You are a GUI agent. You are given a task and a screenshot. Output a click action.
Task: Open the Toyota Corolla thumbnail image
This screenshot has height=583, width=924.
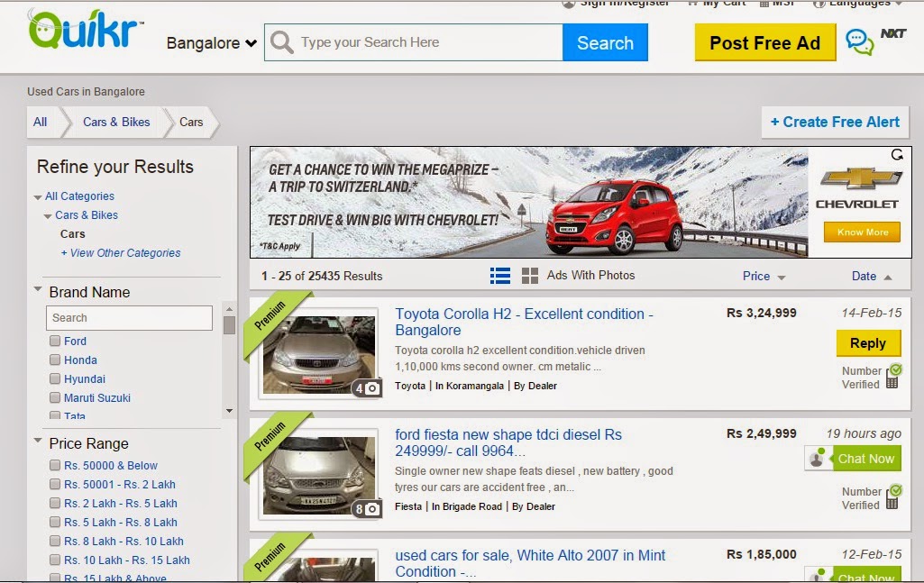coord(319,354)
